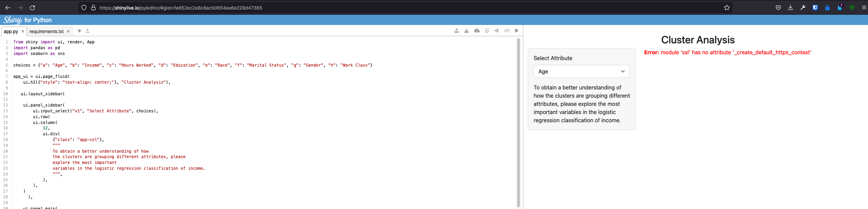The height and width of the screenshot is (209, 868).
Task: Open the blue padlock extension
Action: 827,8
